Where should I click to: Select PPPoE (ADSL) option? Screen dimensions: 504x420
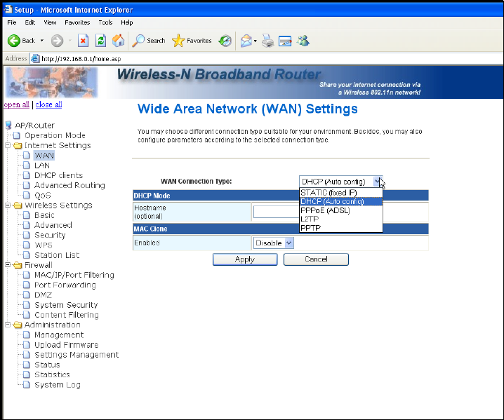point(340,210)
